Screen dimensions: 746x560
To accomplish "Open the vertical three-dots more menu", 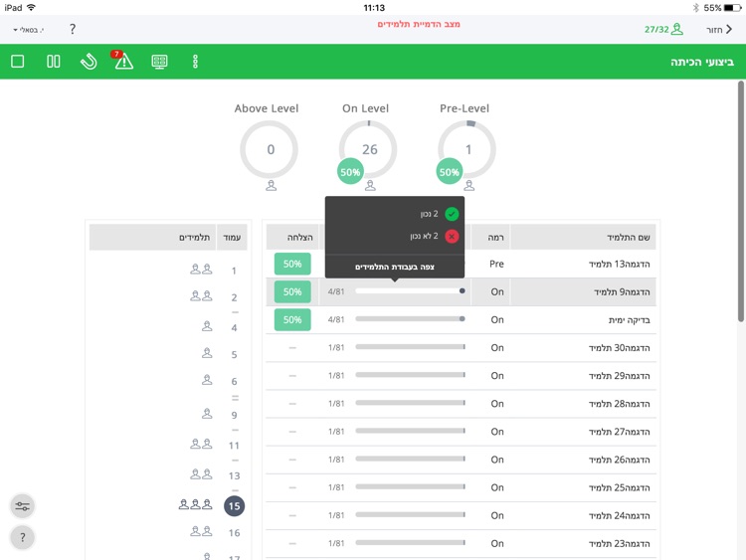I will click(195, 62).
